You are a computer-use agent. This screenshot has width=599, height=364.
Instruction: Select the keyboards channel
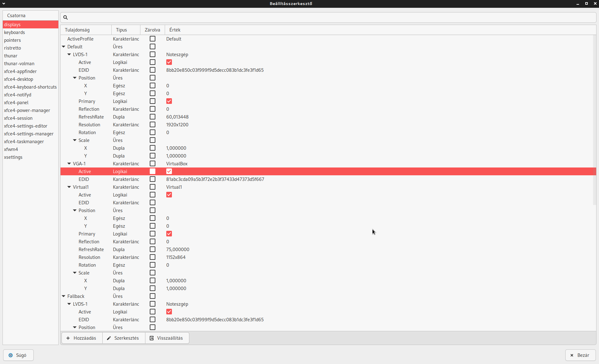click(x=31, y=32)
